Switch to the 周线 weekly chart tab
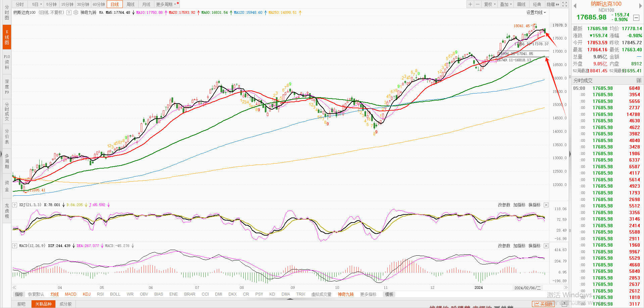The height and width of the screenshot is (308, 644). [131, 4]
